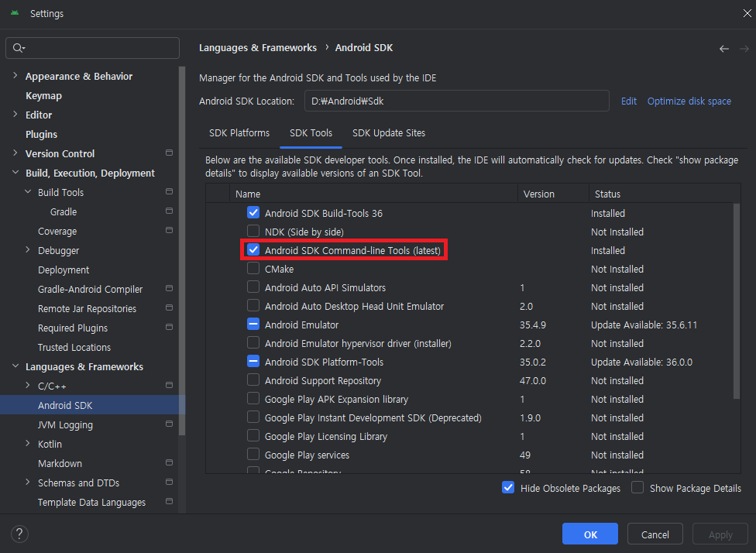Click the Android SDK Location field
This screenshot has width=756, height=553.
[x=456, y=101]
